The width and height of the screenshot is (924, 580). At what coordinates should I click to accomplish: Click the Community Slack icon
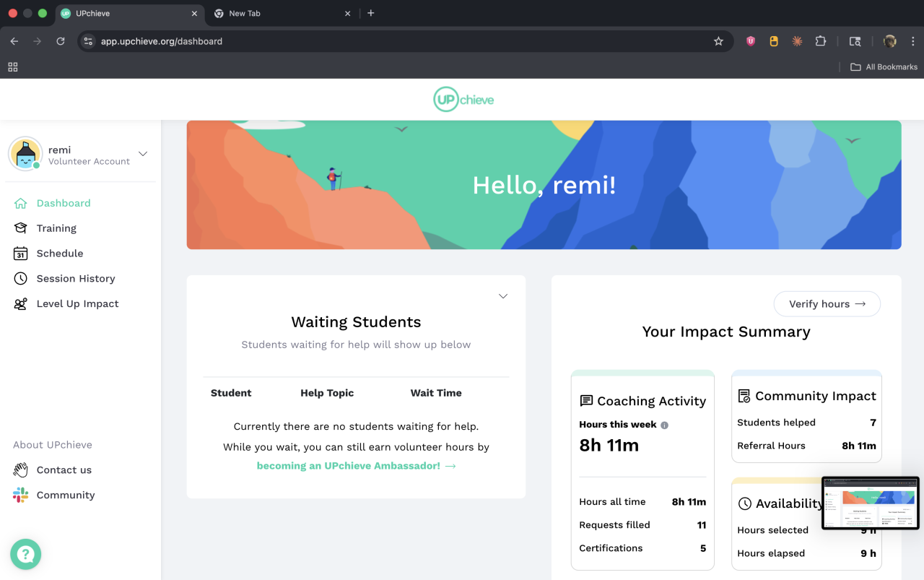pos(21,495)
